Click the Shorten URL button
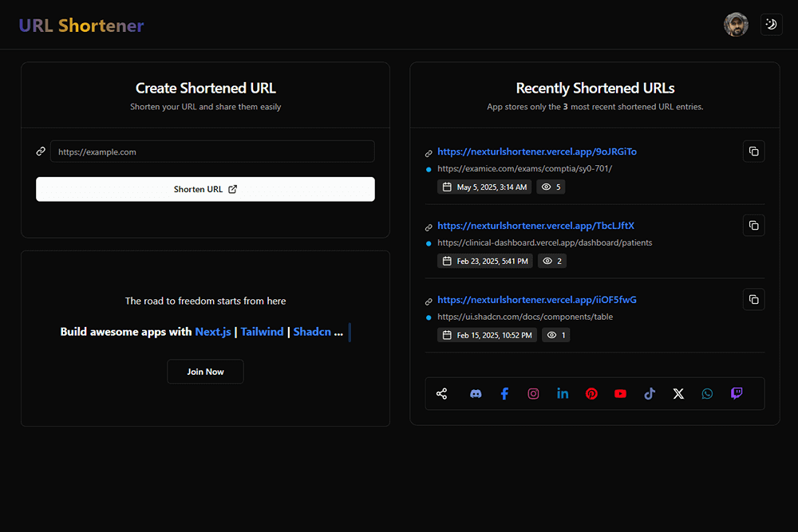The image size is (798, 532). pyautogui.click(x=205, y=189)
